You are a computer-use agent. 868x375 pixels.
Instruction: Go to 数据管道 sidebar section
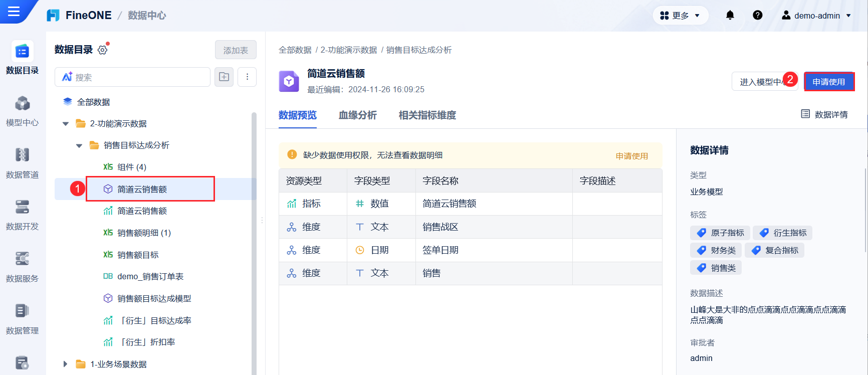coord(22,163)
